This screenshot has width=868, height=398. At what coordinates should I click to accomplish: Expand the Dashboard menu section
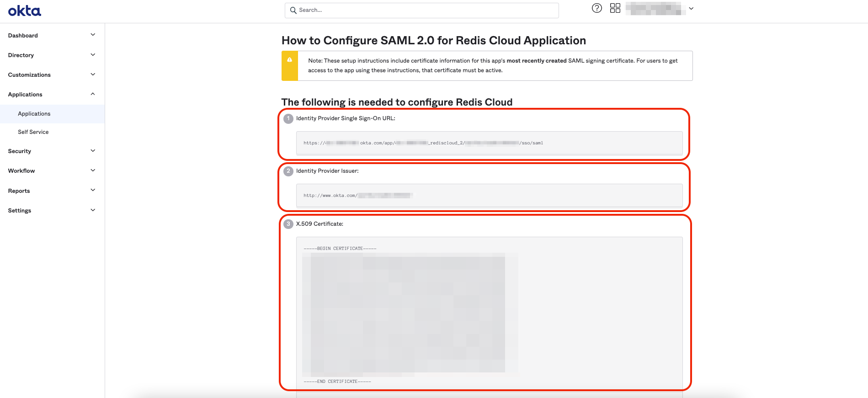[x=93, y=35]
